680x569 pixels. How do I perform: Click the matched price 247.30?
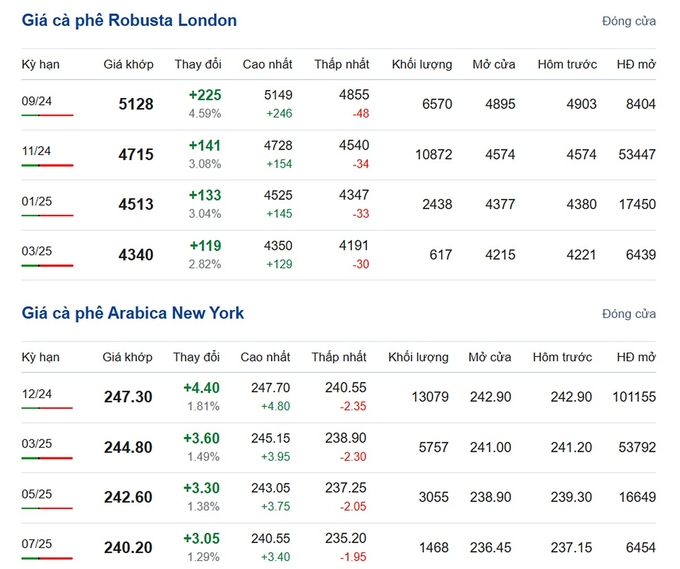[x=128, y=397]
